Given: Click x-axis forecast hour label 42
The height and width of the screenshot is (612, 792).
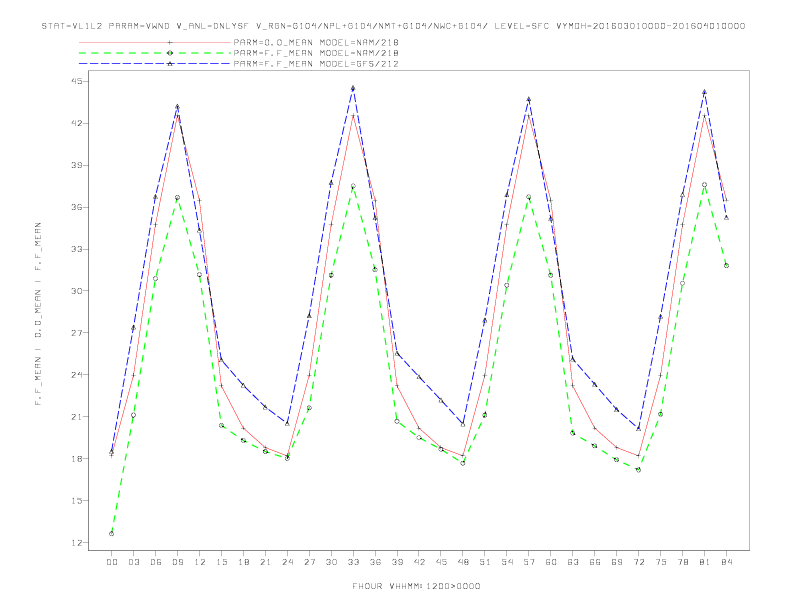Looking at the screenshot, I should pos(419,562).
